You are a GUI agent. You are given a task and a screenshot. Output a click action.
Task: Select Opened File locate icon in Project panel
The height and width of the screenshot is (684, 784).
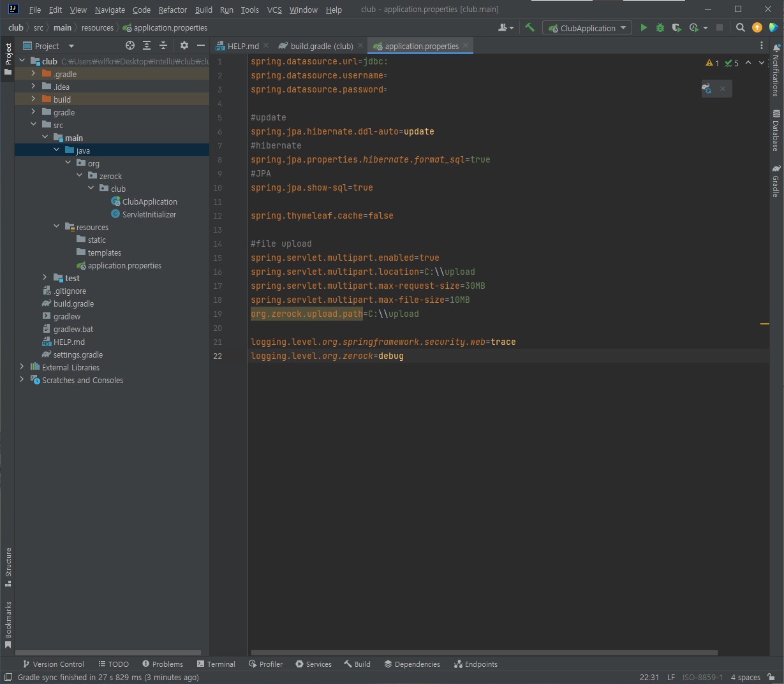point(130,45)
